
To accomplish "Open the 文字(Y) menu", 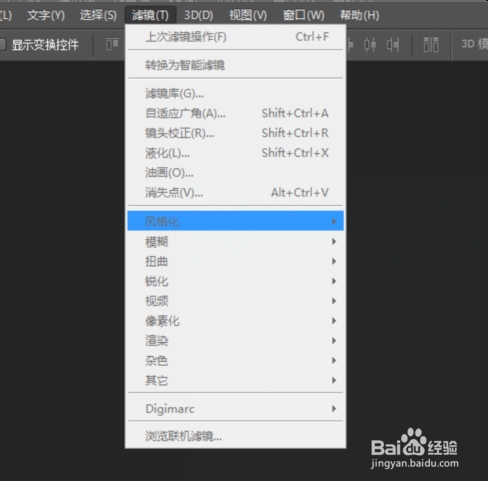I will pyautogui.click(x=46, y=15).
